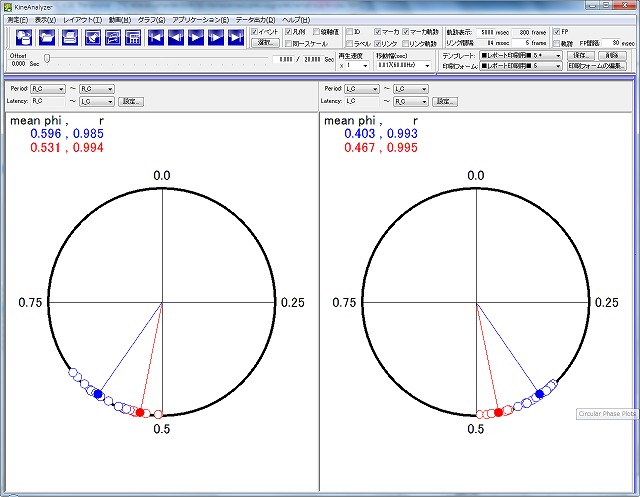Click the template 保存... save button
The width and height of the screenshot is (640, 497).
(581, 55)
